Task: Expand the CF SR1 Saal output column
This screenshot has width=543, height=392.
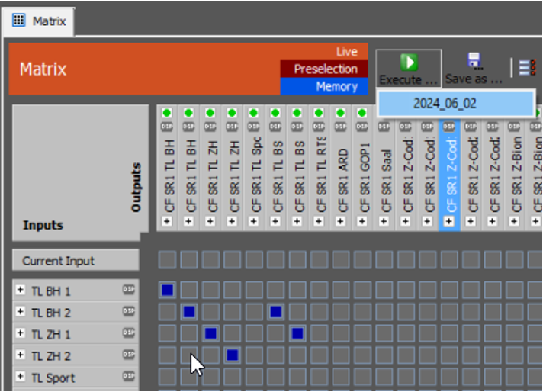Action: [x=384, y=221]
